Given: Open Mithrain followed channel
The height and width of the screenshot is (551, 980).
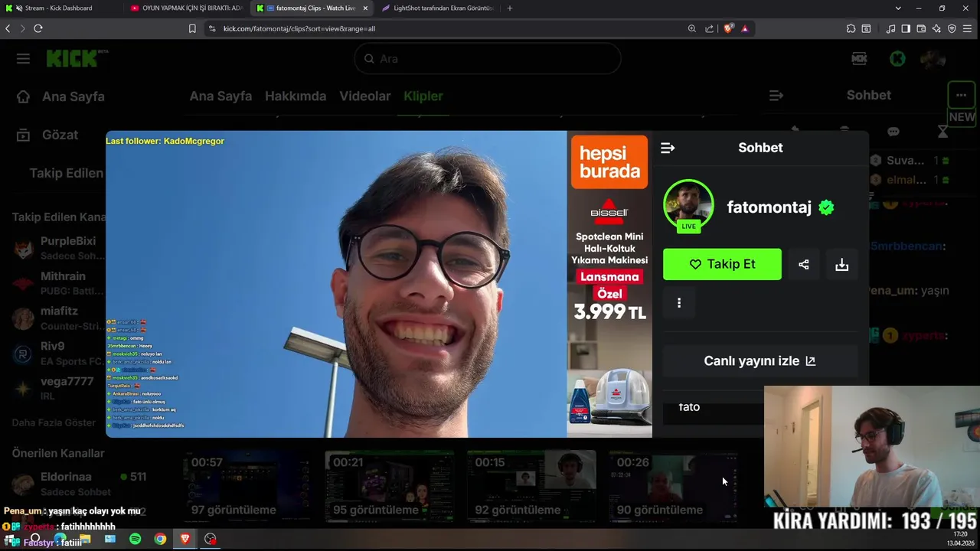Looking at the screenshot, I should (x=58, y=283).
